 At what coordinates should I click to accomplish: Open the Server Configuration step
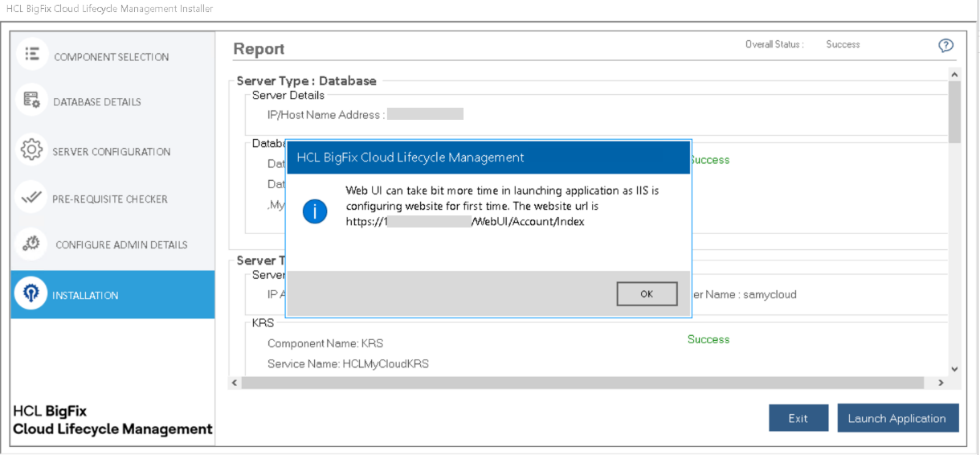(112, 152)
